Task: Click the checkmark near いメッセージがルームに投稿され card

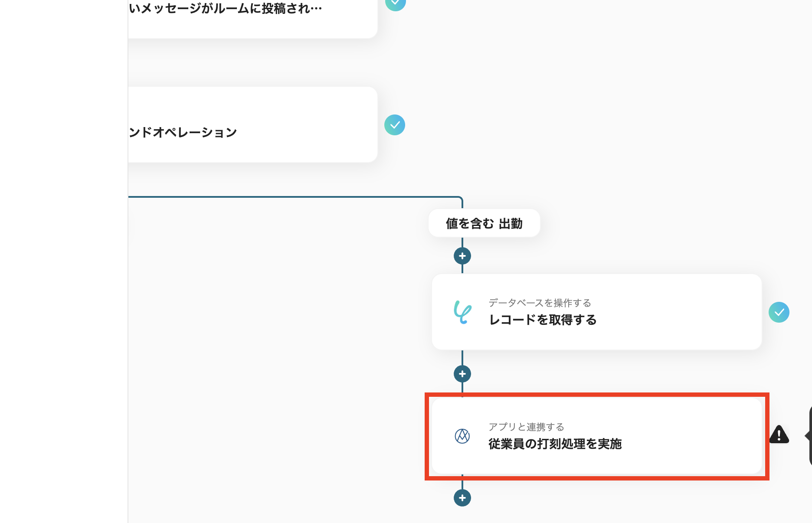Action: 395,3
